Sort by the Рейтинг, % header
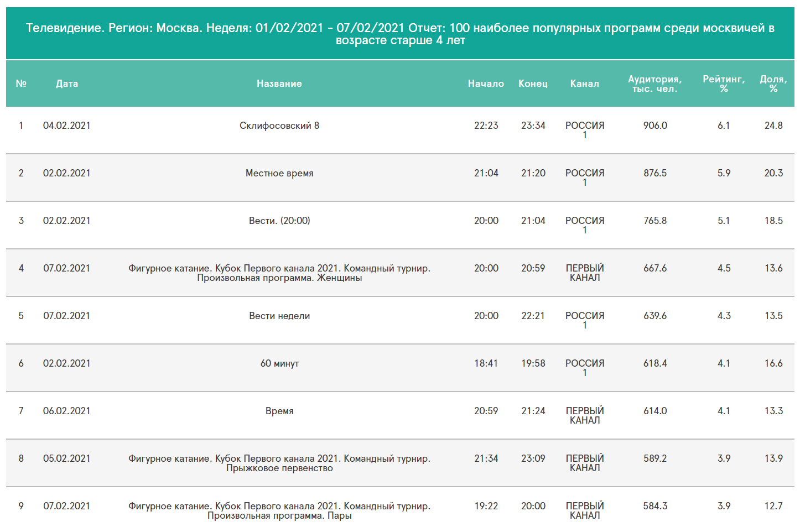 724,84
